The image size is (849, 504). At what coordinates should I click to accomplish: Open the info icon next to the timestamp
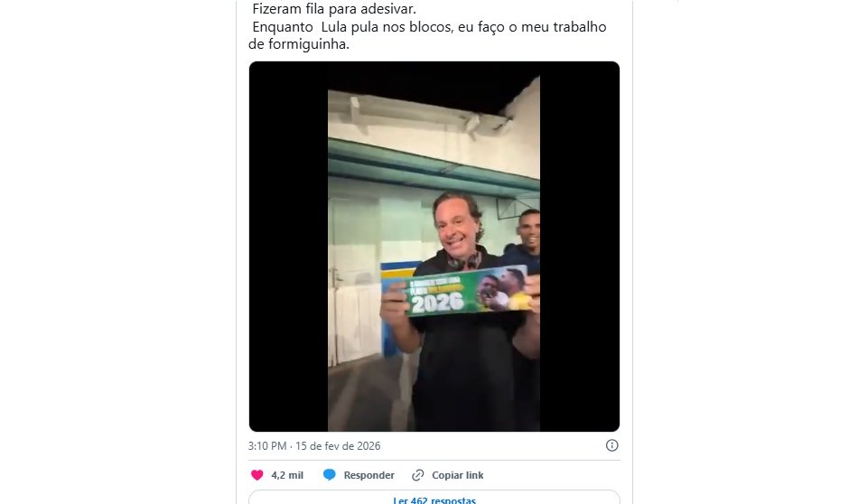[x=611, y=445]
